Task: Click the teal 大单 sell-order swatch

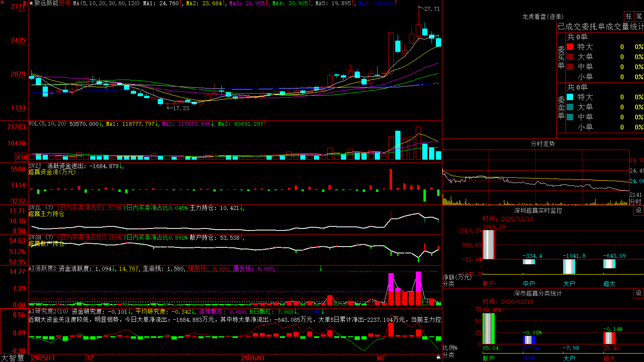Action: (x=570, y=107)
